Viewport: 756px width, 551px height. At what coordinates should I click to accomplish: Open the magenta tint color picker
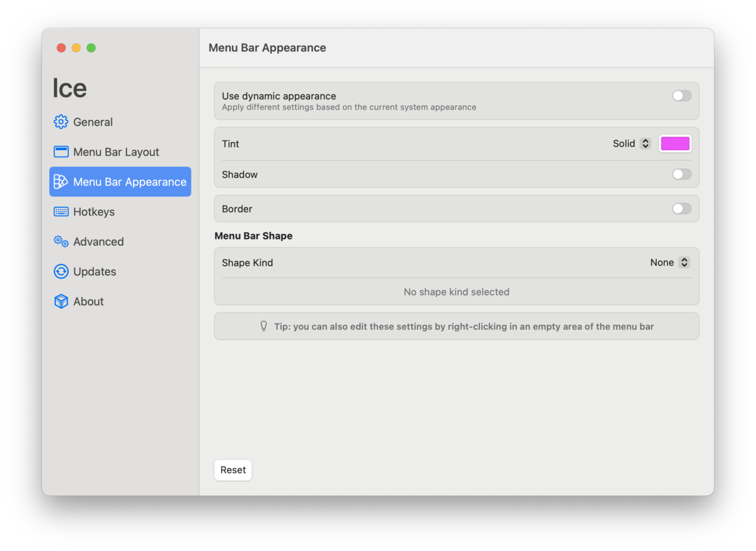(x=675, y=144)
